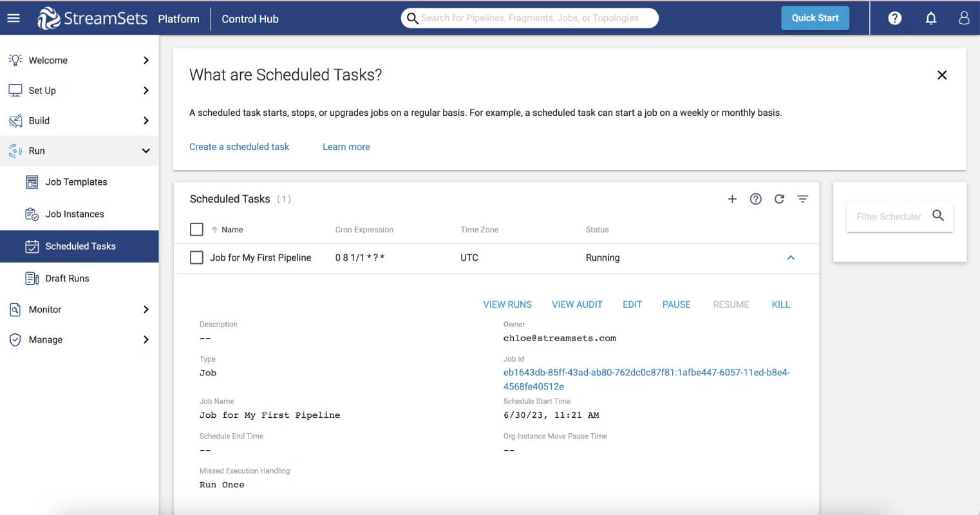Click the Draft Runs icon
This screenshot has height=515, width=980.
pyautogui.click(x=32, y=278)
